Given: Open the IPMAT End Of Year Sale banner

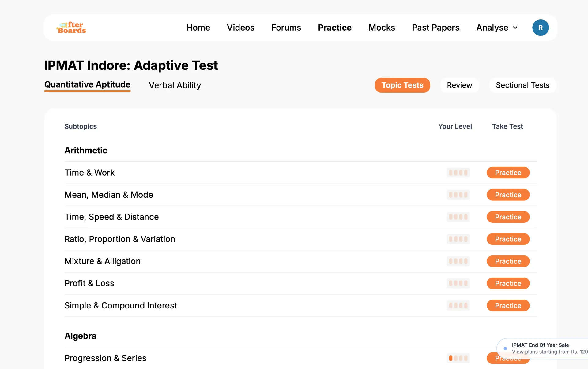Looking at the screenshot, I should click(x=543, y=348).
